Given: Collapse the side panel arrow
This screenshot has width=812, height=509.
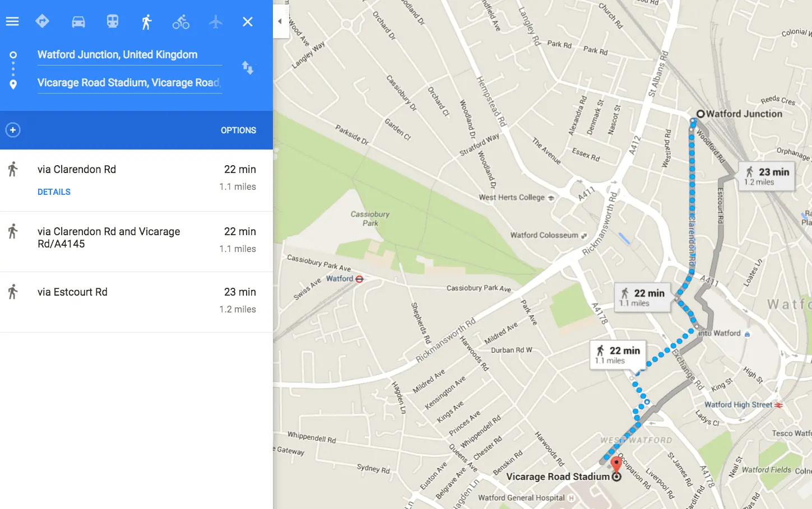Looking at the screenshot, I should tap(280, 21).
